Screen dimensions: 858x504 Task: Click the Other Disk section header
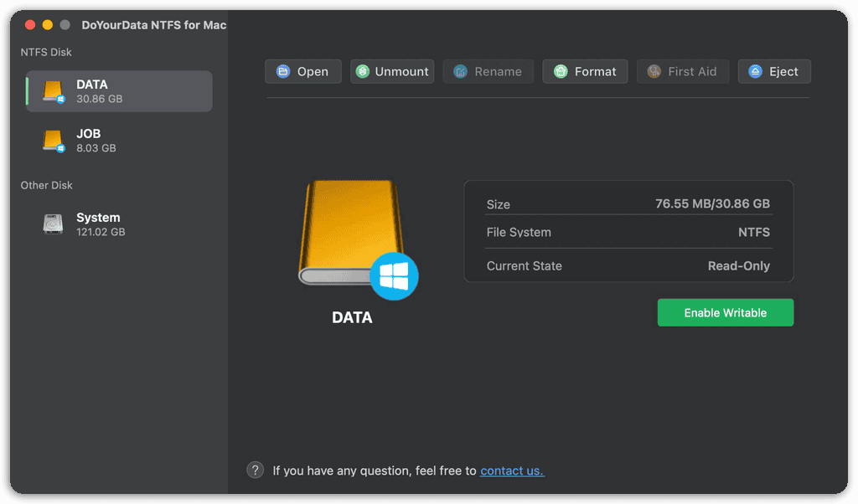tap(47, 185)
